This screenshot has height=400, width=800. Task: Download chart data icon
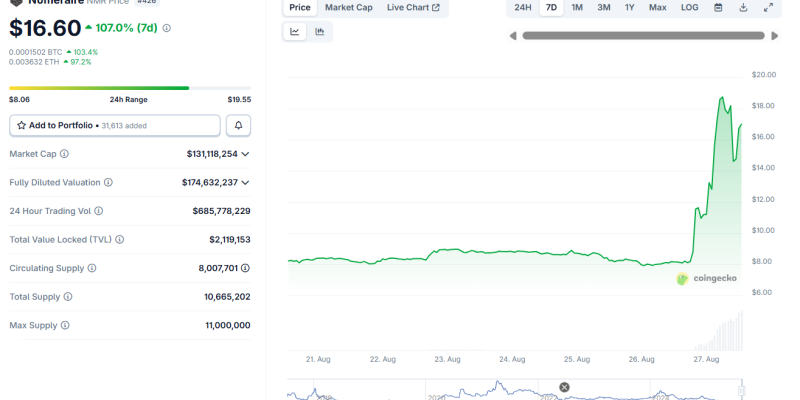(743, 8)
